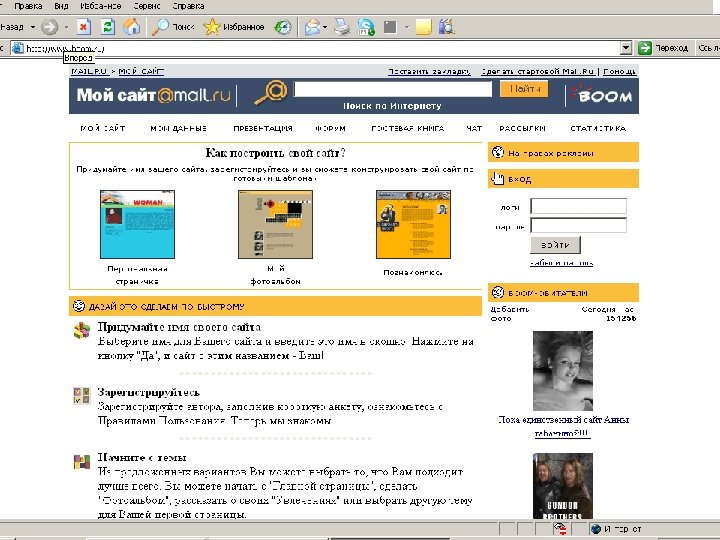Click the page icon in address bar
720x540 pixels.
pos(17,48)
